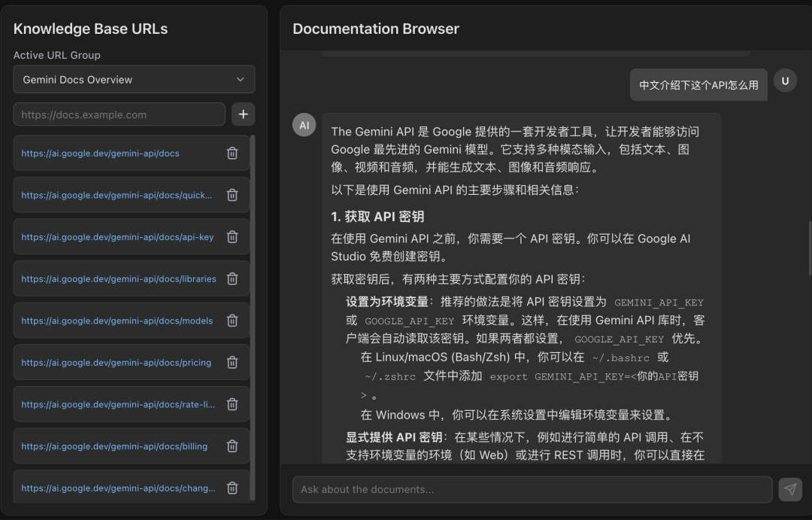Open the gemini-api/docs/models link
812x520 pixels.
[117, 321]
